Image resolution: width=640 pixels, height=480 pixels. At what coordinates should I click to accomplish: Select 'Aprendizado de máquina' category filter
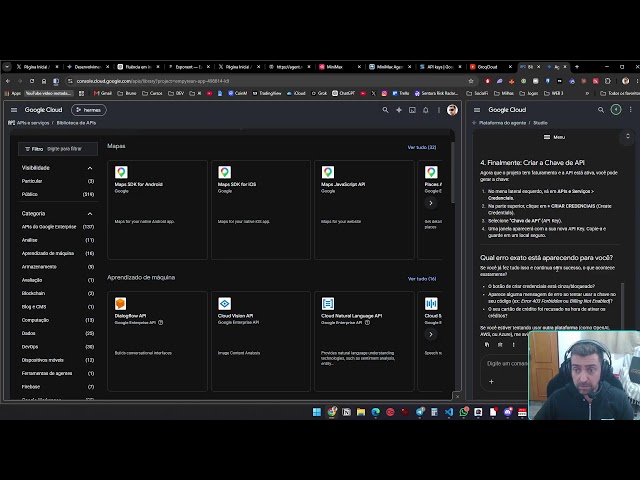click(x=58, y=253)
